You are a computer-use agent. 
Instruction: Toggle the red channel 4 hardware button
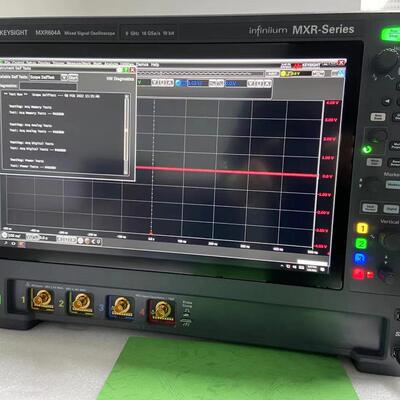click(x=358, y=274)
